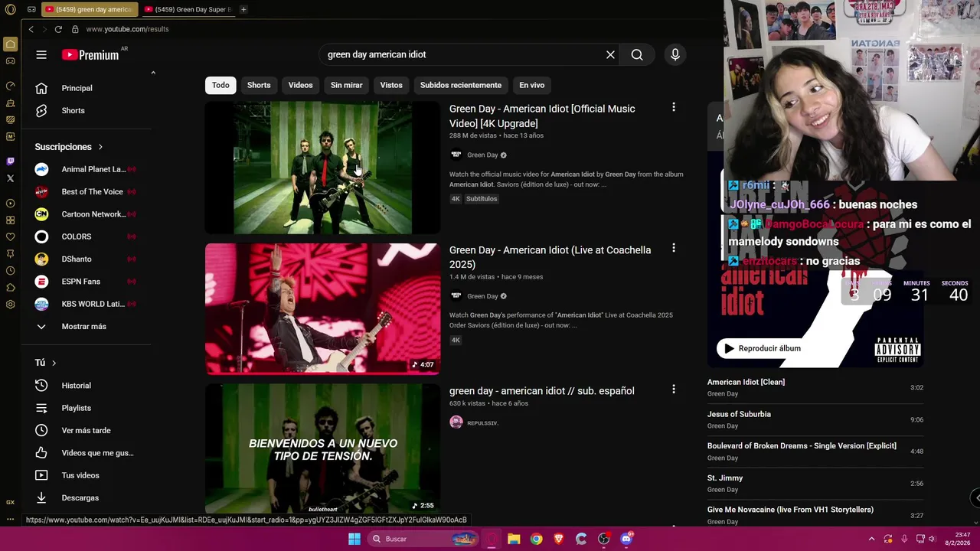Open Discord from the taskbar
This screenshot has width=980, height=551.
tap(626, 539)
